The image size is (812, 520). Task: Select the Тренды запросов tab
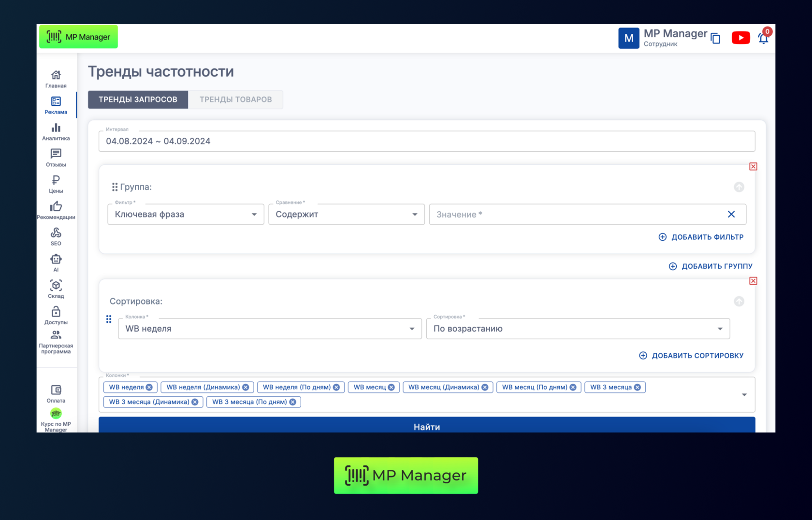138,100
